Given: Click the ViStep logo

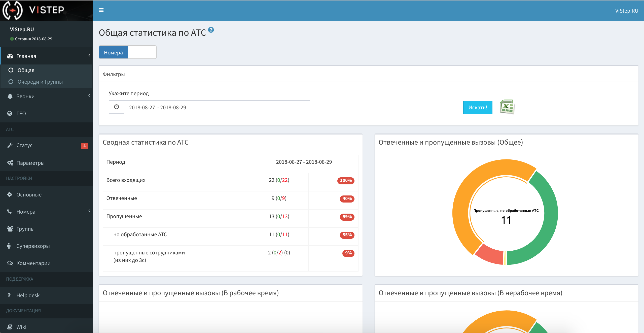Looking at the screenshot, I should coord(33,10).
